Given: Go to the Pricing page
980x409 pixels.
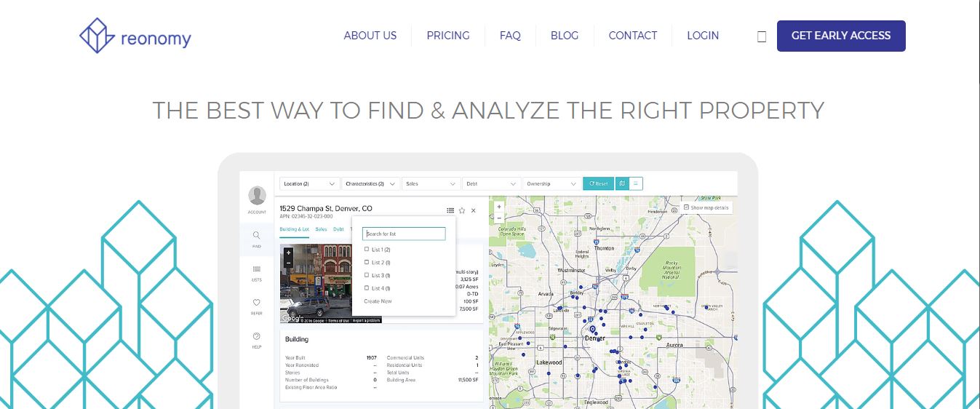Looking at the screenshot, I should click(447, 36).
